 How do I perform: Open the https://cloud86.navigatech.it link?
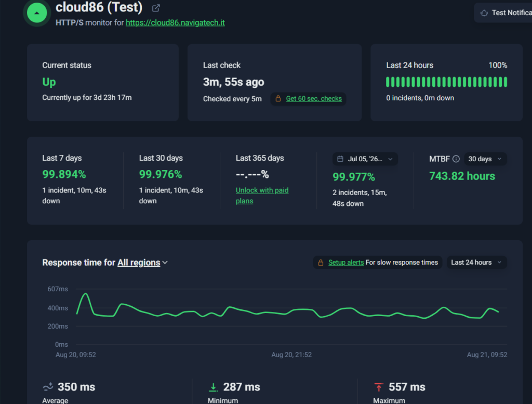point(175,23)
